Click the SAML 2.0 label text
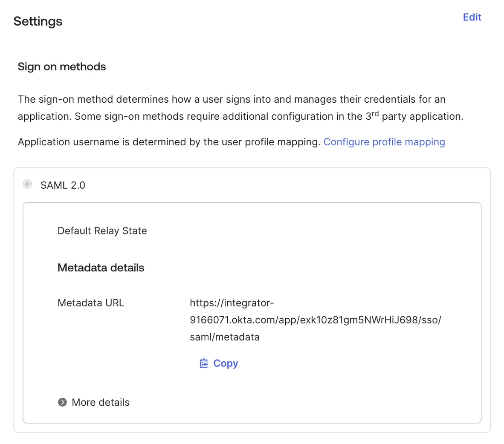This screenshot has height=444, width=504. click(x=63, y=185)
